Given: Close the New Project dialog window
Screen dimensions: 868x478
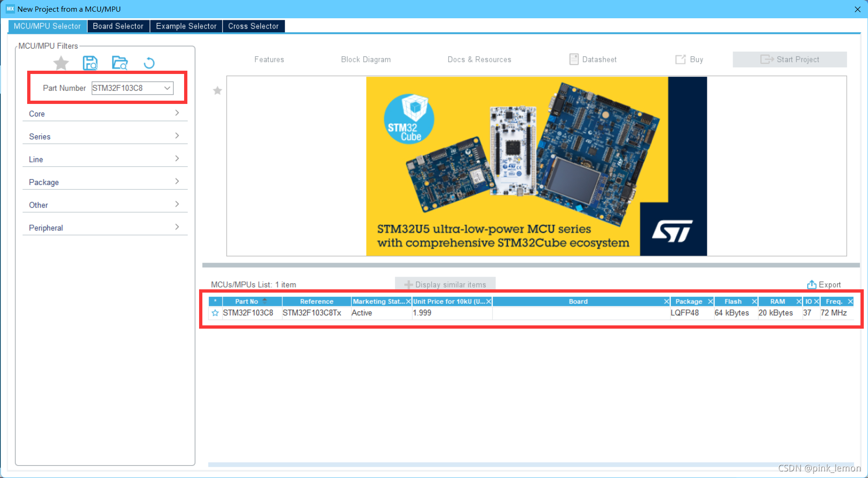Looking at the screenshot, I should pos(857,9).
